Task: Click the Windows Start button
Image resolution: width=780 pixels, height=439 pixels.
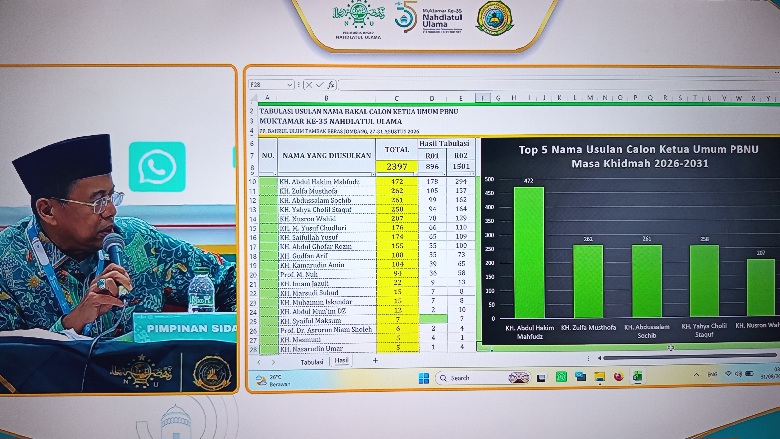Action: (x=424, y=378)
